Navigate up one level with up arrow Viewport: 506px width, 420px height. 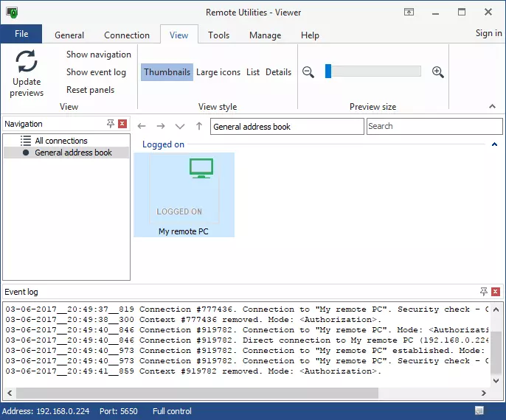coord(198,127)
